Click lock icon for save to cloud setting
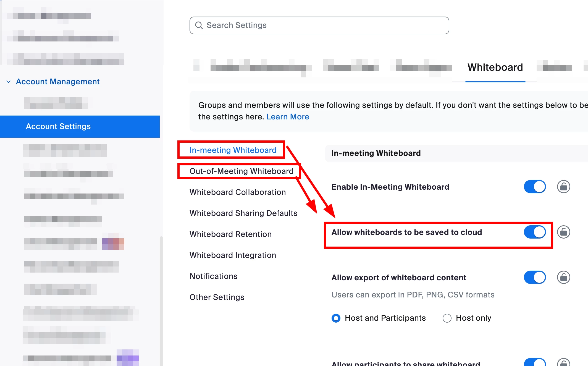Screen dimensions: 588x366 point(563,232)
